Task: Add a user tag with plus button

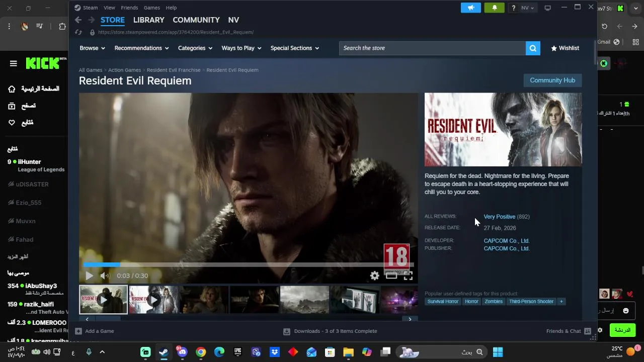Action: coord(561,302)
